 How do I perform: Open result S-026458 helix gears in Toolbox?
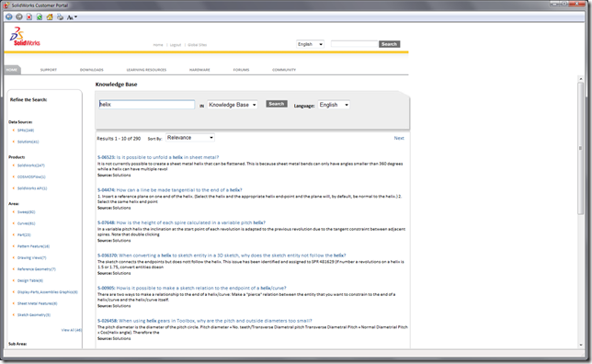[205, 321]
